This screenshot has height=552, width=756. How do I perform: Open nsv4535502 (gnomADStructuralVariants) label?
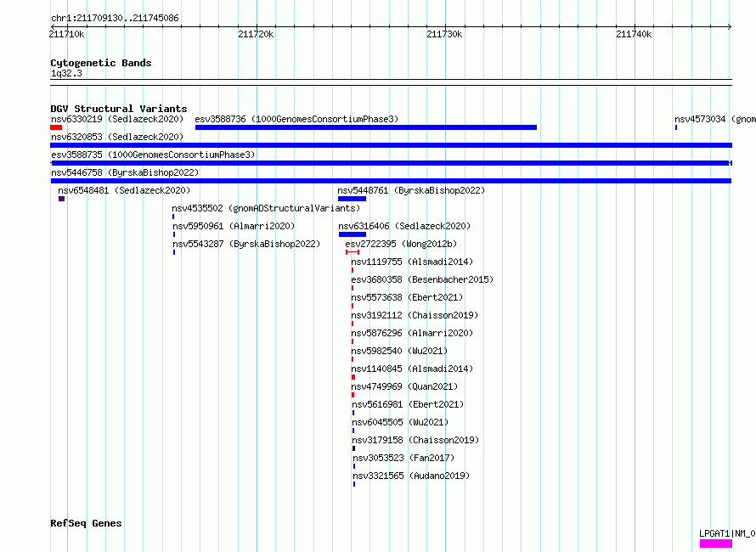266,208
